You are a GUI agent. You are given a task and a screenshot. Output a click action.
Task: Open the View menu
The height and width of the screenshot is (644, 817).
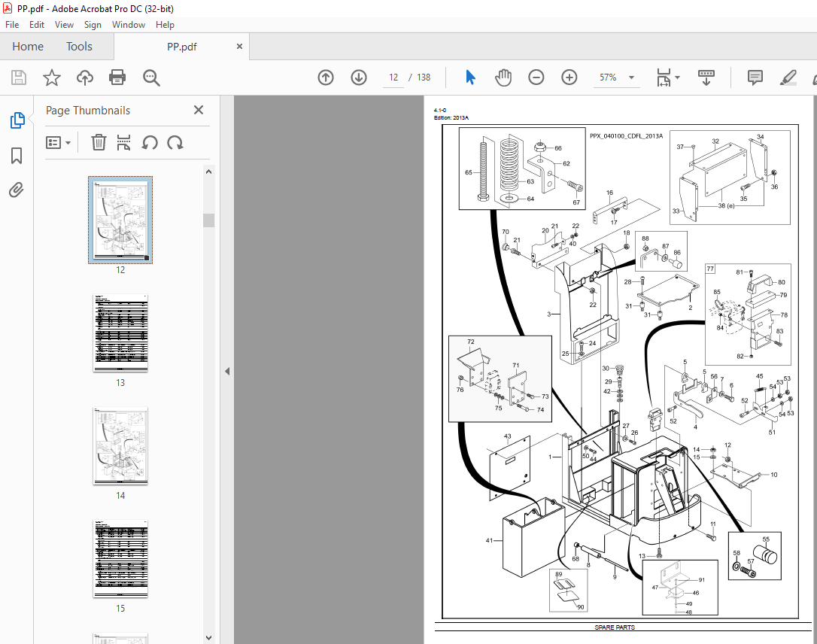tap(64, 25)
